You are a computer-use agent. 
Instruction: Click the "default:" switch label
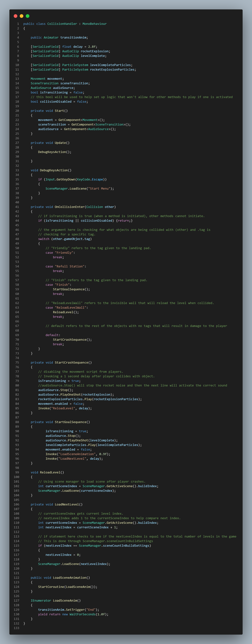[x=53, y=335]
